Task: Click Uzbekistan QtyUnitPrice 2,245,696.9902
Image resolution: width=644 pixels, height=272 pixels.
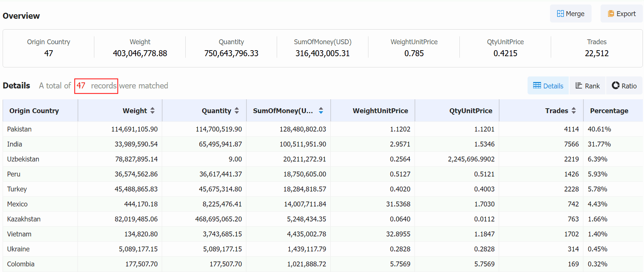Action: (x=471, y=159)
